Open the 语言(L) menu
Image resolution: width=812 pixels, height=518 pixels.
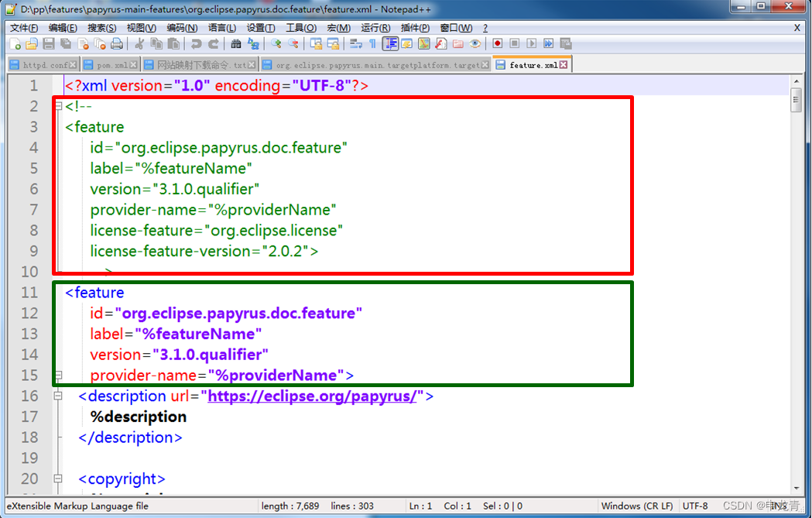point(221,27)
